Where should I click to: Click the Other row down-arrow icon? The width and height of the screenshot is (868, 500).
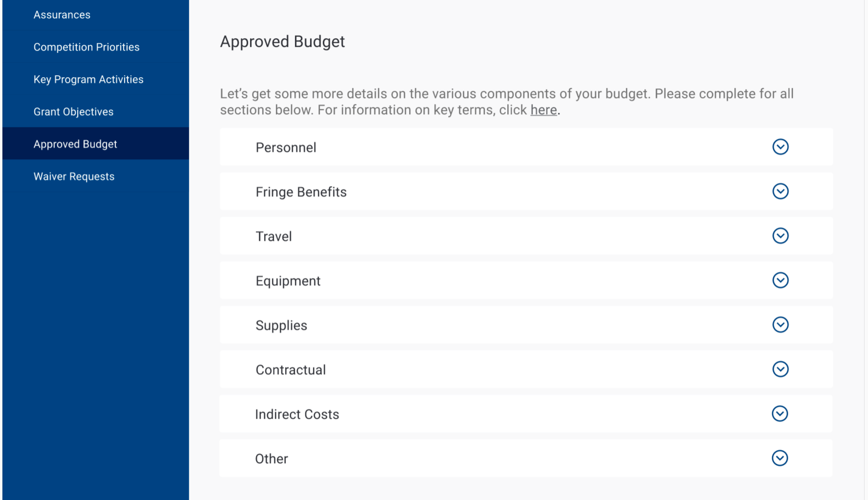[x=780, y=458]
